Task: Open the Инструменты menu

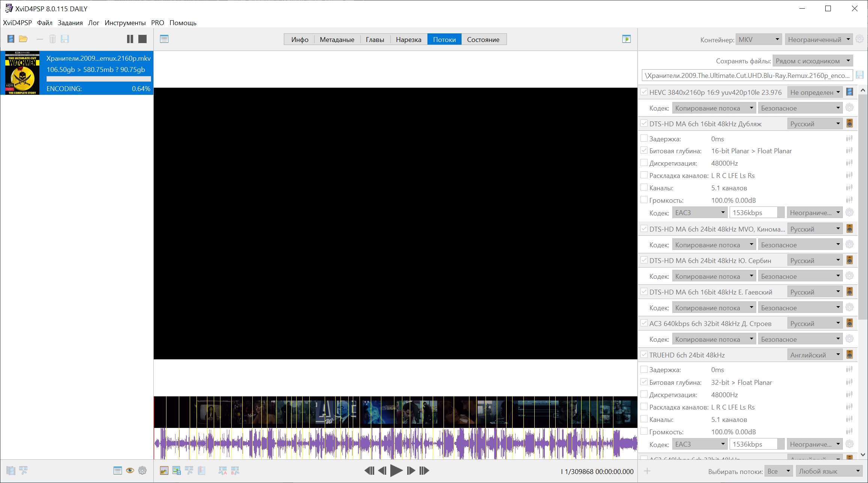Action: (x=125, y=23)
